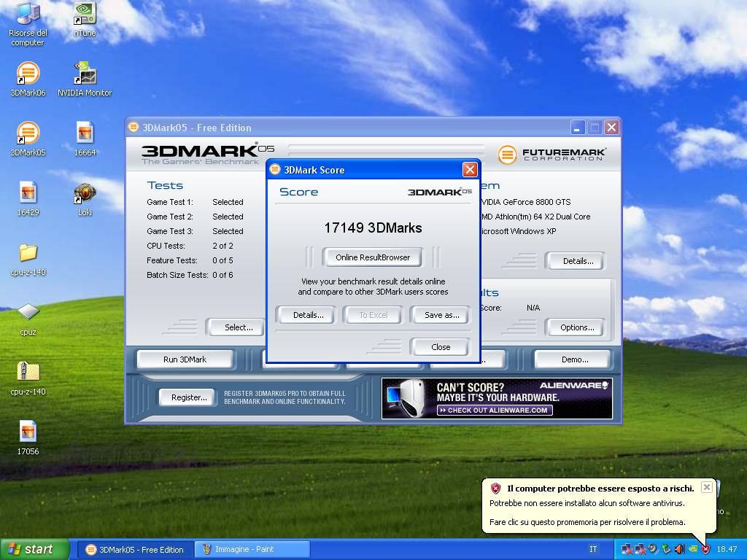Switch to Immagine - Paint taskbar button
The height and width of the screenshot is (560, 747).
pyautogui.click(x=252, y=550)
